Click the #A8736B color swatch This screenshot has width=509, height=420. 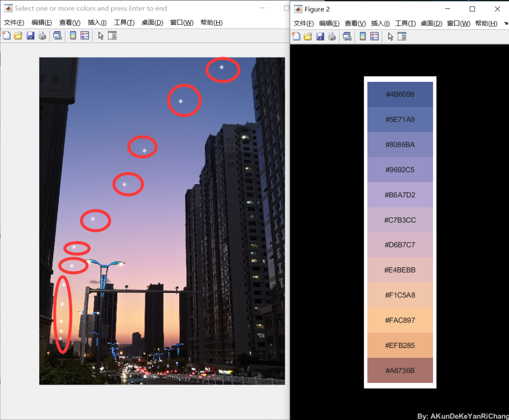400,371
